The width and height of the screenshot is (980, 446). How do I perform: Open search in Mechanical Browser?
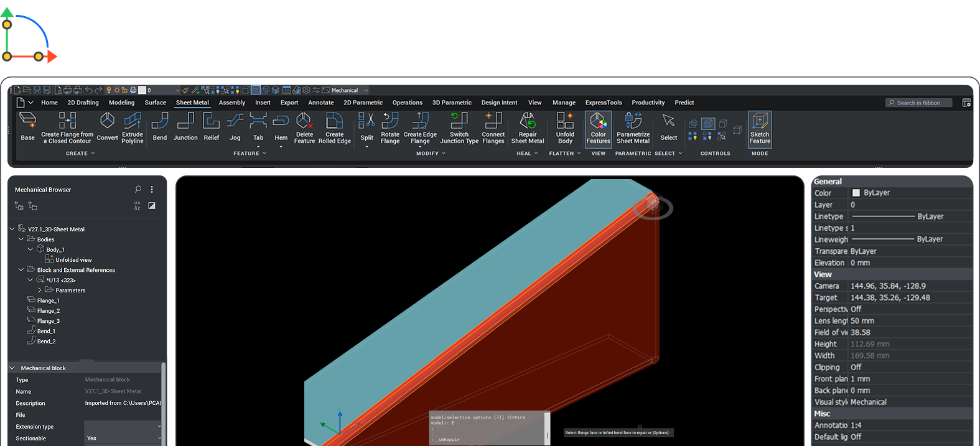(x=138, y=189)
